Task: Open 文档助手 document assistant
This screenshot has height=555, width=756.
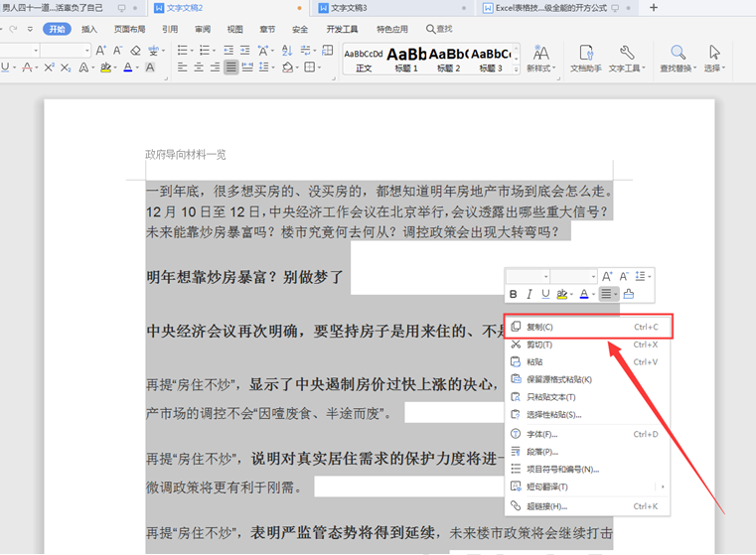Action: point(586,59)
